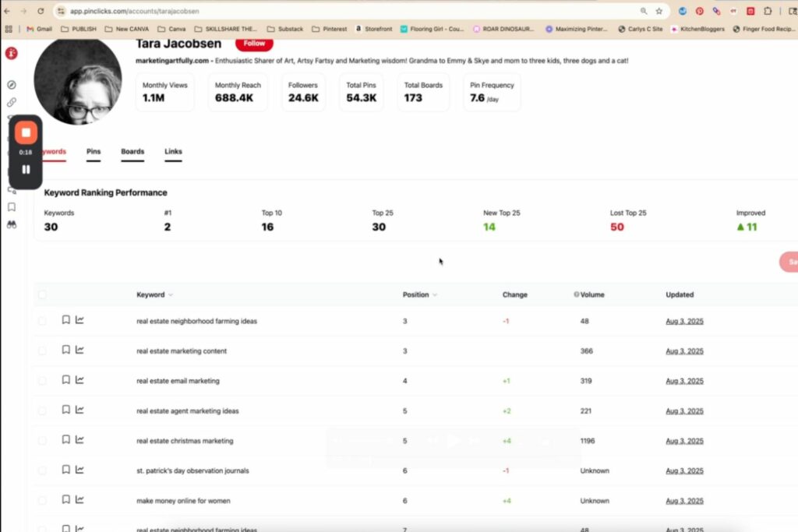The width and height of the screenshot is (798, 532).
Task: Click the browser back arrow
Action: (x=7, y=11)
